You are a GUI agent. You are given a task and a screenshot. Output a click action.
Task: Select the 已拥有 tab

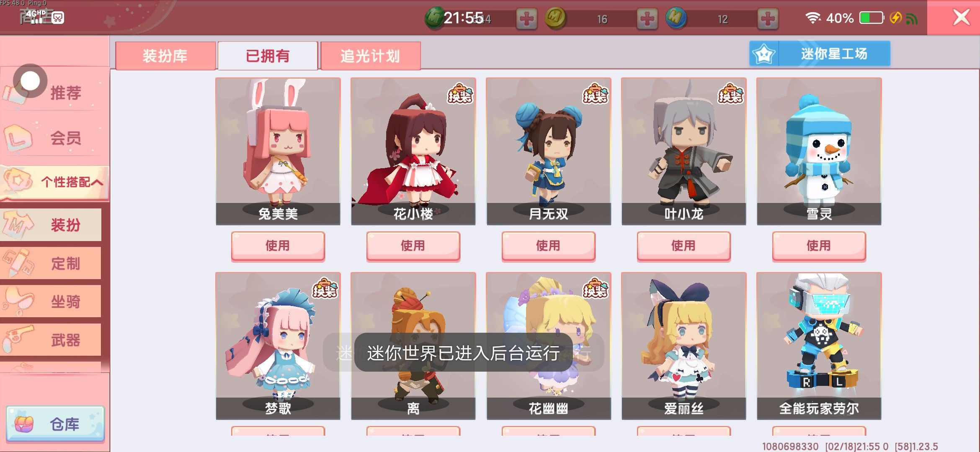(268, 56)
